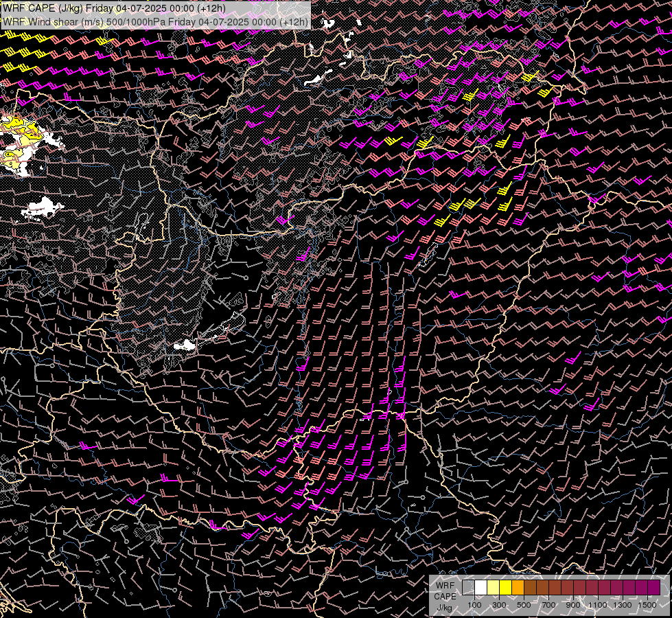672x618 pixels.
Task: Select the pale yellow CAPE legend swatch
Action: coord(494,587)
